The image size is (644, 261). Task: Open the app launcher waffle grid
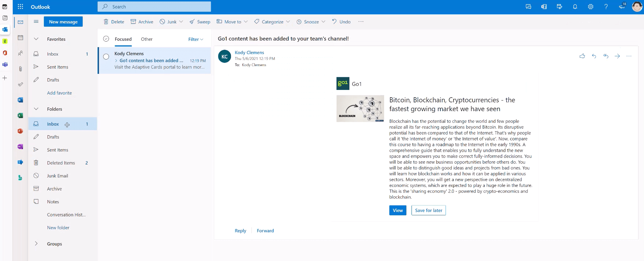click(20, 7)
